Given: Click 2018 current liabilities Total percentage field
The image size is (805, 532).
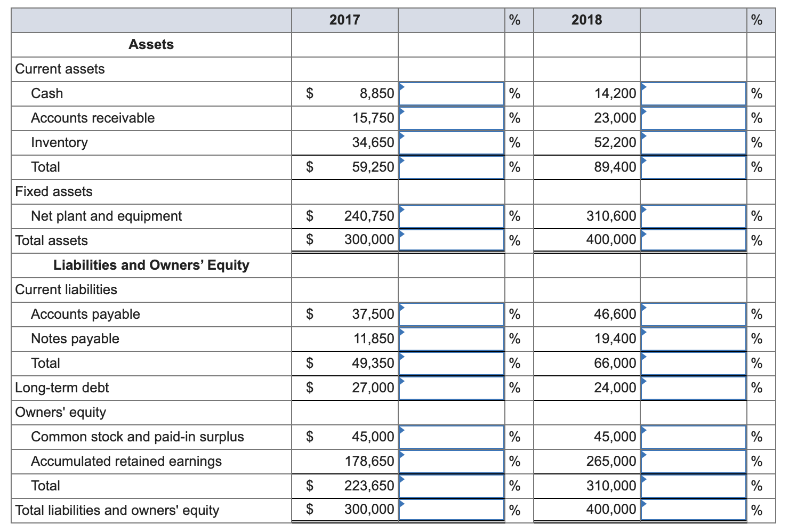Looking at the screenshot, I should tap(694, 364).
